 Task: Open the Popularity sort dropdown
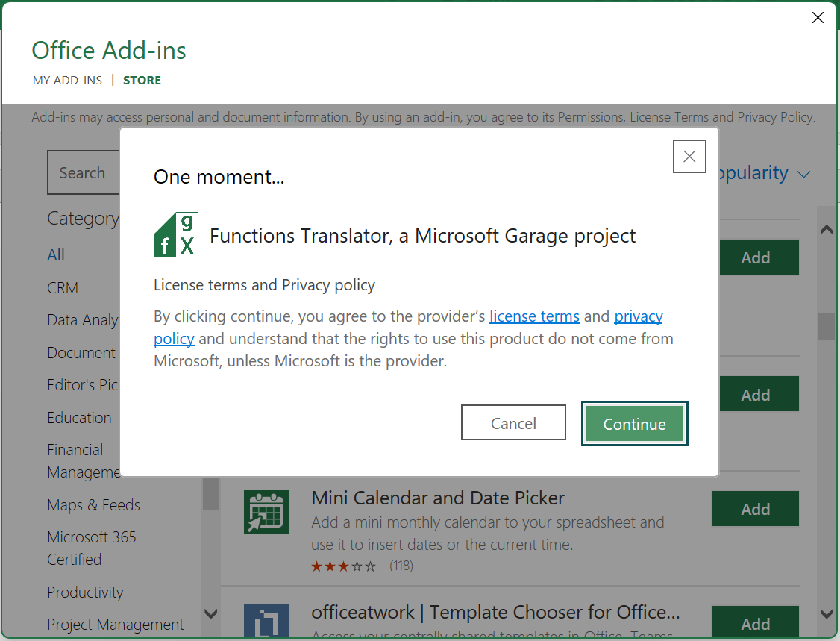click(x=753, y=173)
